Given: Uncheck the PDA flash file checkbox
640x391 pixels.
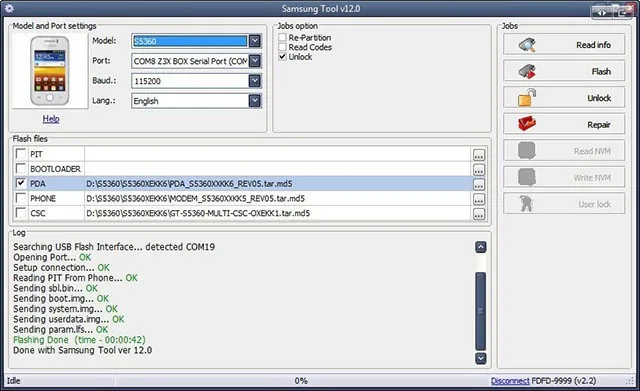Looking at the screenshot, I should coord(20,183).
